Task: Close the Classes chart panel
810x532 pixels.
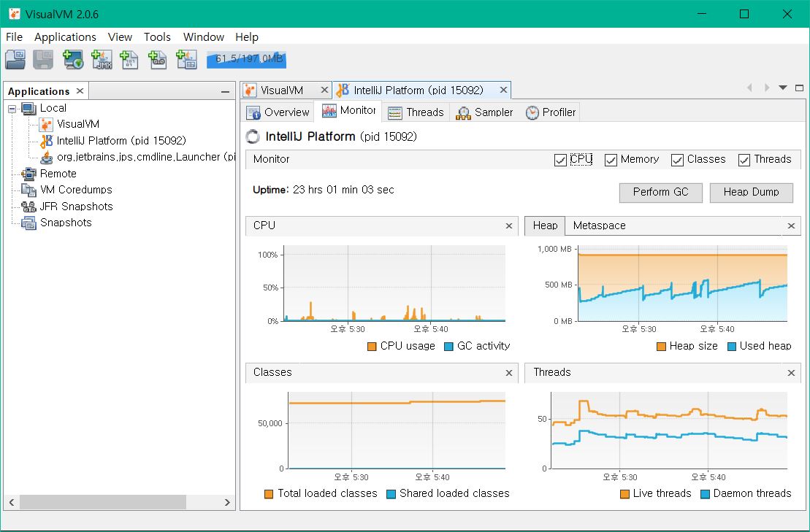Action: click(509, 373)
